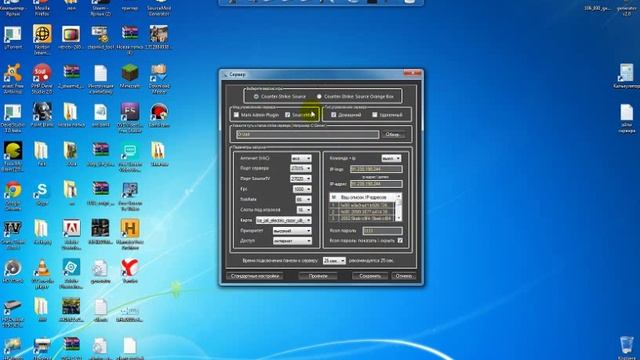Open the Античит (VAC) dropdown

pyautogui.click(x=301, y=158)
